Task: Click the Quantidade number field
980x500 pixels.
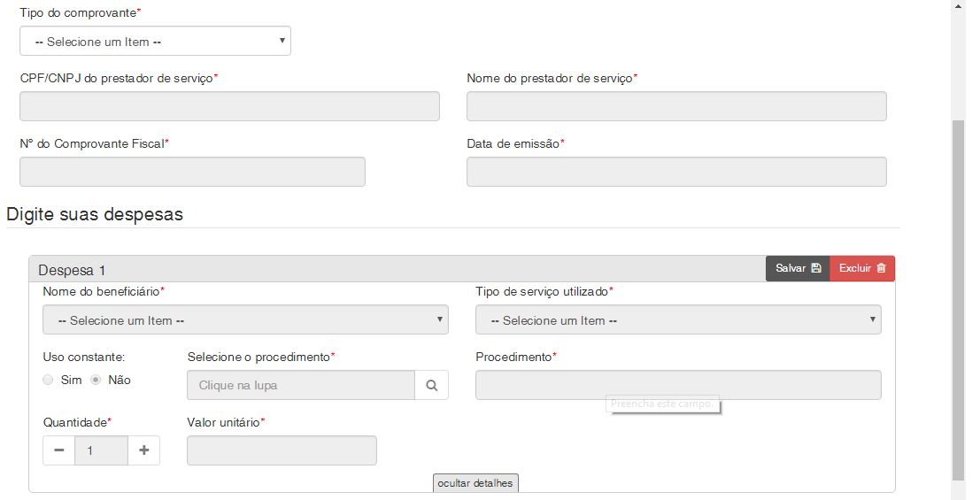Action: [x=101, y=450]
